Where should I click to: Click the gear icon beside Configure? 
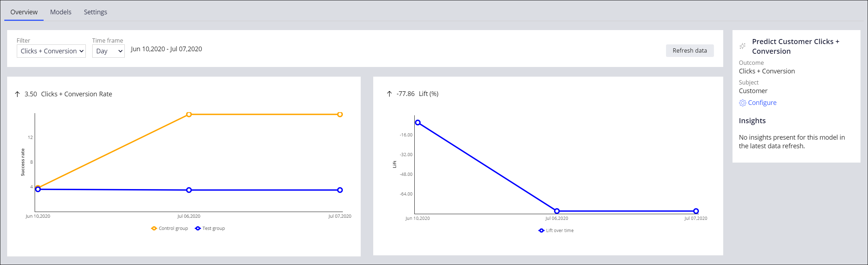point(743,103)
